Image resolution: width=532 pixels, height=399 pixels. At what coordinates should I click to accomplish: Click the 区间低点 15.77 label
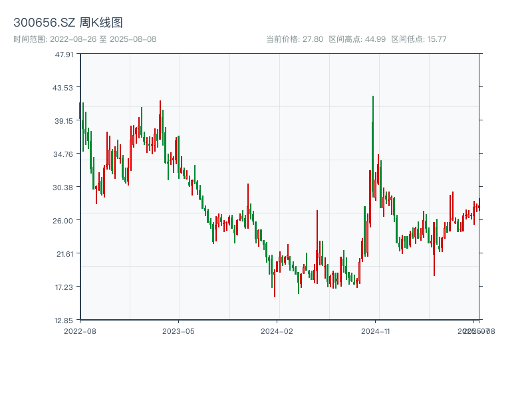(x=418, y=39)
